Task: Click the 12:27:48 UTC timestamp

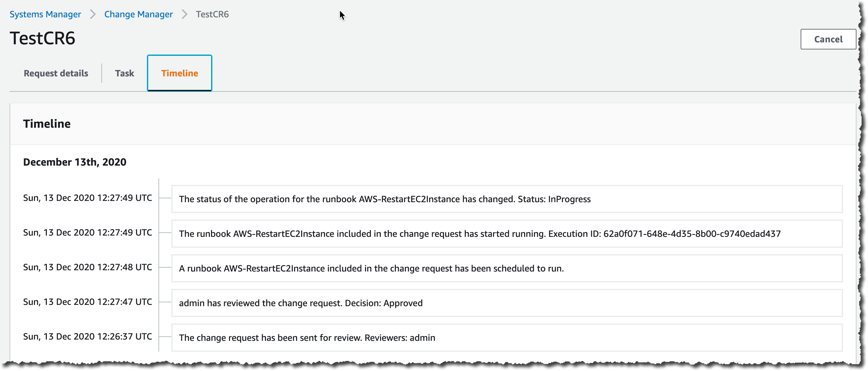Action: tap(87, 267)
